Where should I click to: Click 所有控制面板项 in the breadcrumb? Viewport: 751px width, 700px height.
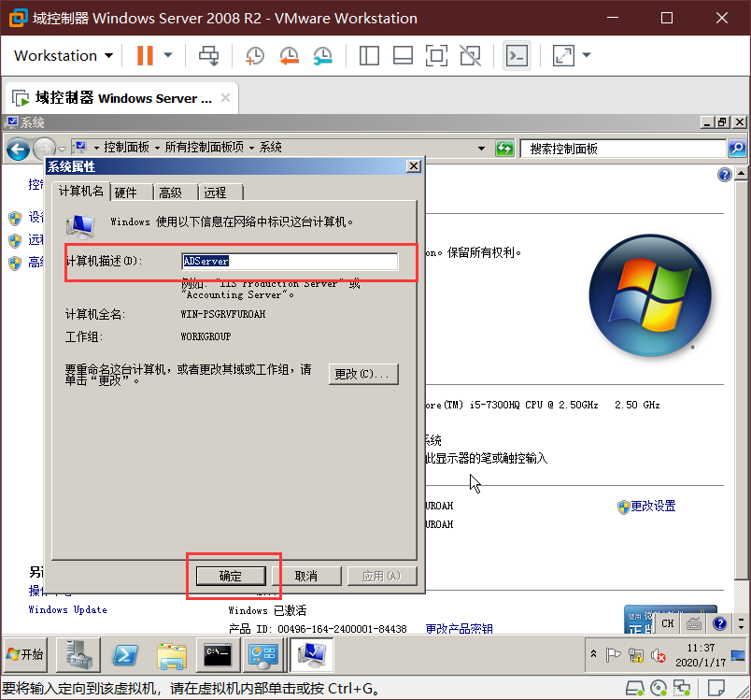pos(204,147)
